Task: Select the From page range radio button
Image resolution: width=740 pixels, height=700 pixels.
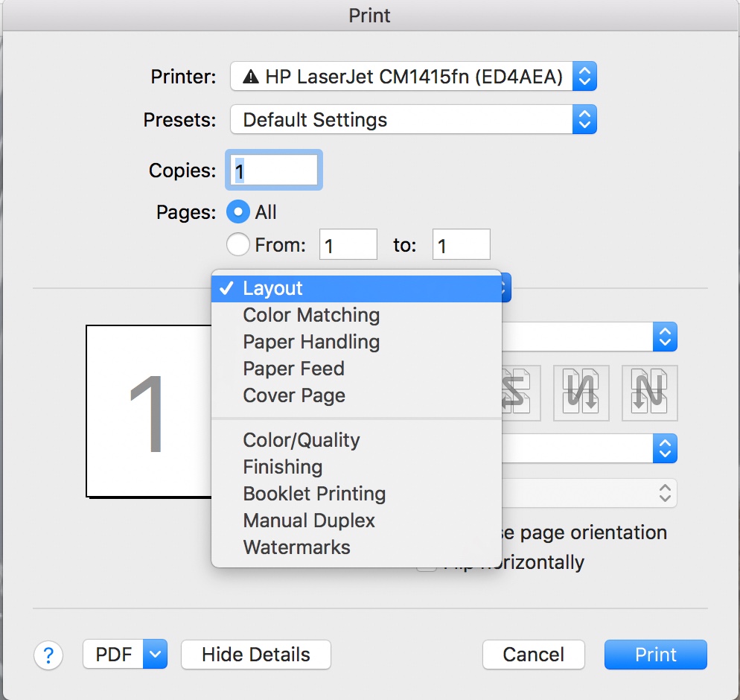Action: point(238,244)
